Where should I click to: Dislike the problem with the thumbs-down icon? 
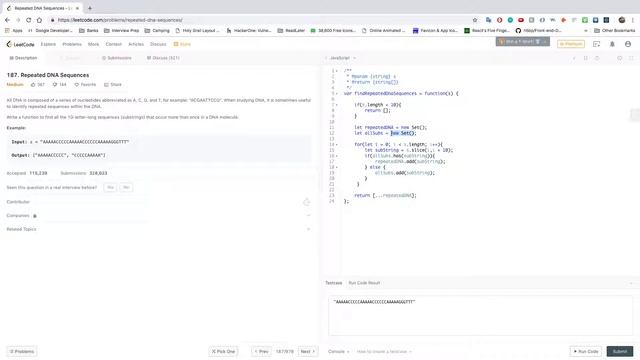(55, 84)
